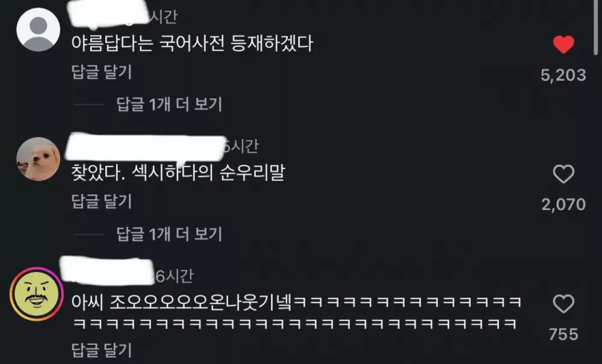Open the white puppy profile avatar

click(x=39, y=159)
